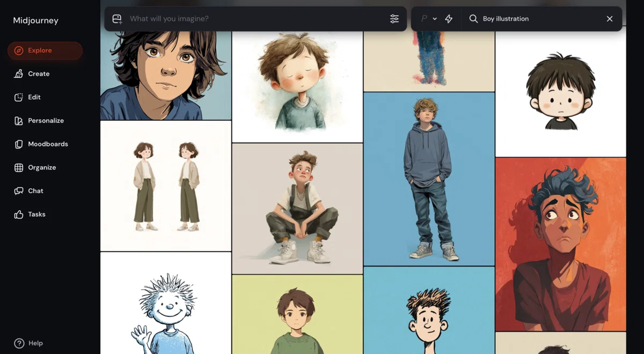Open the comic-style dark-haired boy portrait

click(166, 75)
